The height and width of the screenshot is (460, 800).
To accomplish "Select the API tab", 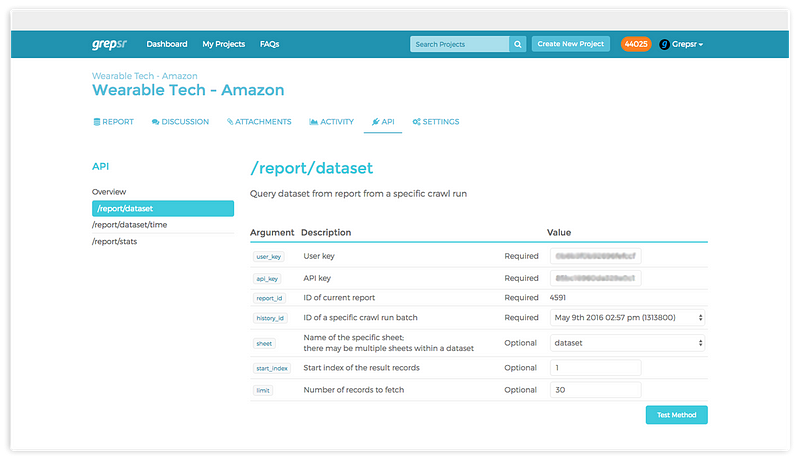I will [x=383, y=122].
